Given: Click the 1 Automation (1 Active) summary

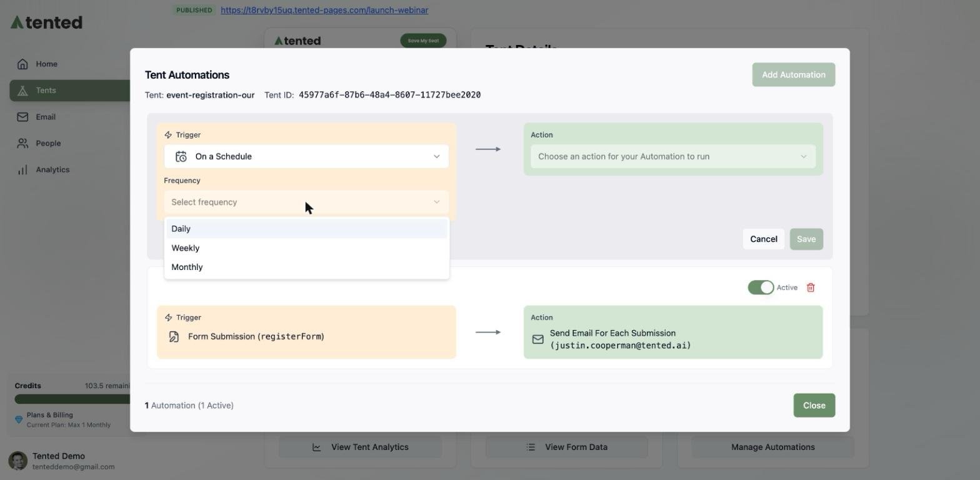Looking at the screenshot, I should click(x=189, y=406).
